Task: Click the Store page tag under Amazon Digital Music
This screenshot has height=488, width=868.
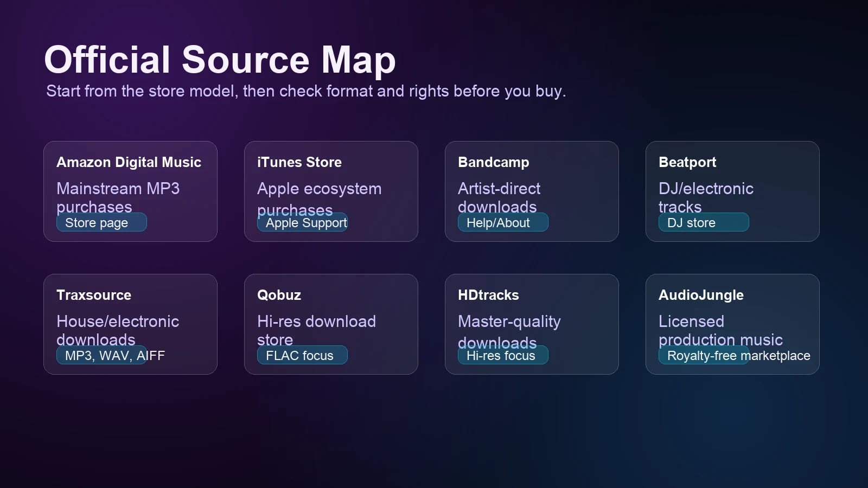Action: pos(101,222)
